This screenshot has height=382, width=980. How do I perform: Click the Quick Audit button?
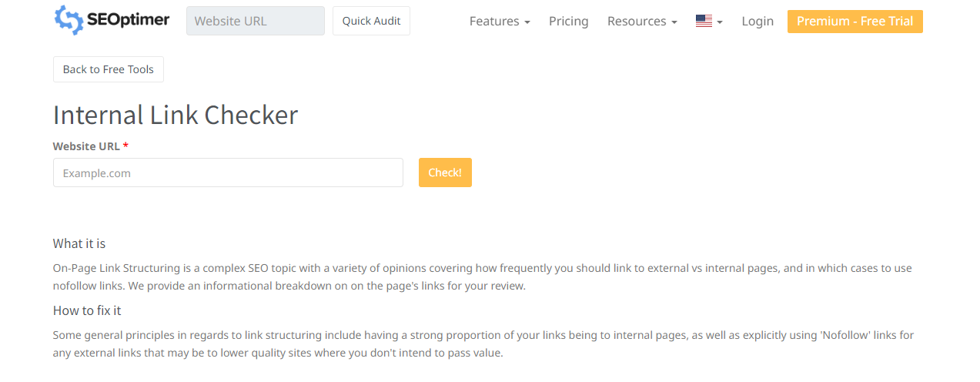371,21
